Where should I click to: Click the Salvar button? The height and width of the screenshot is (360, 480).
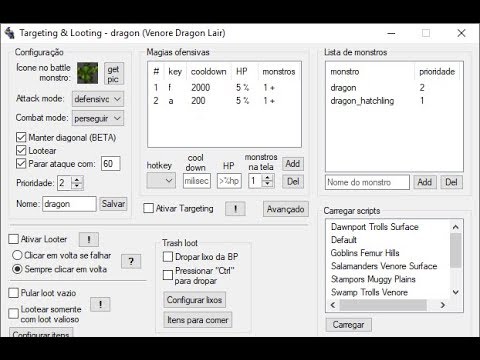coord(113,204)
